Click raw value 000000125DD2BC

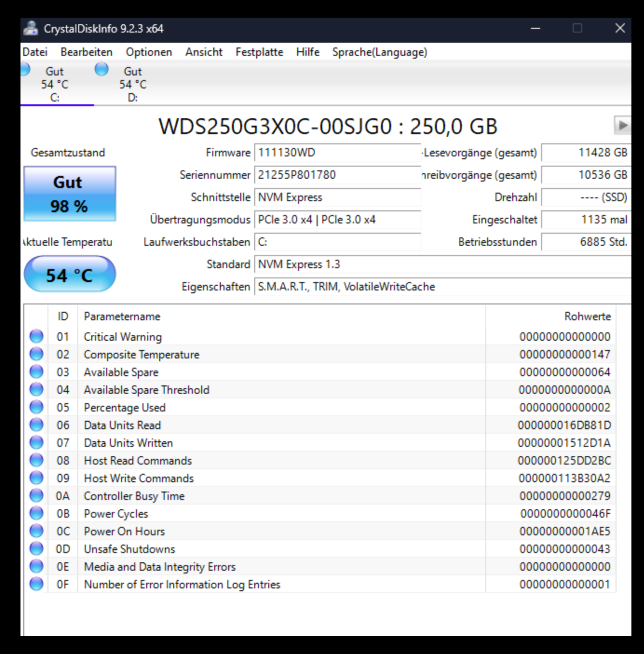coord(564,460)
